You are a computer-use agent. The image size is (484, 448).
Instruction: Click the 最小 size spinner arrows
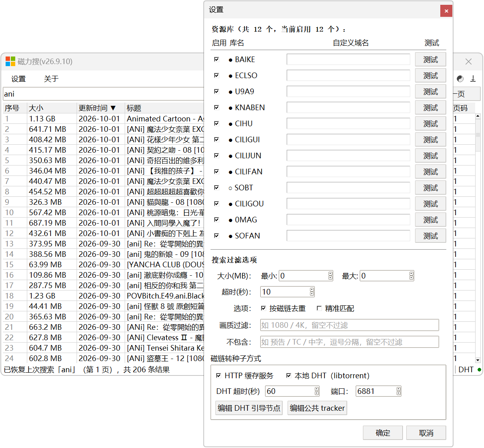coord(330,276)
